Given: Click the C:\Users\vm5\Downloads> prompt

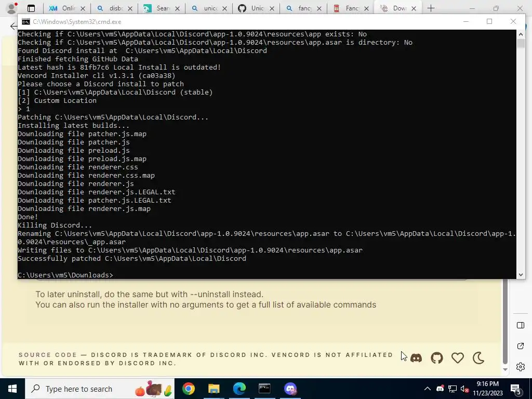Looking at the screenshot, I should pos(65,275).
